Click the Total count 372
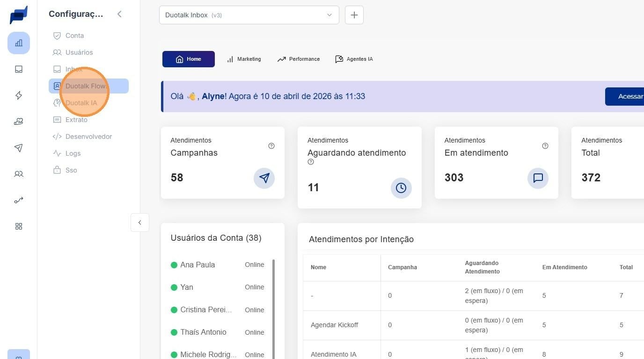This screenshot has height=359, width=644. [591, 178]
